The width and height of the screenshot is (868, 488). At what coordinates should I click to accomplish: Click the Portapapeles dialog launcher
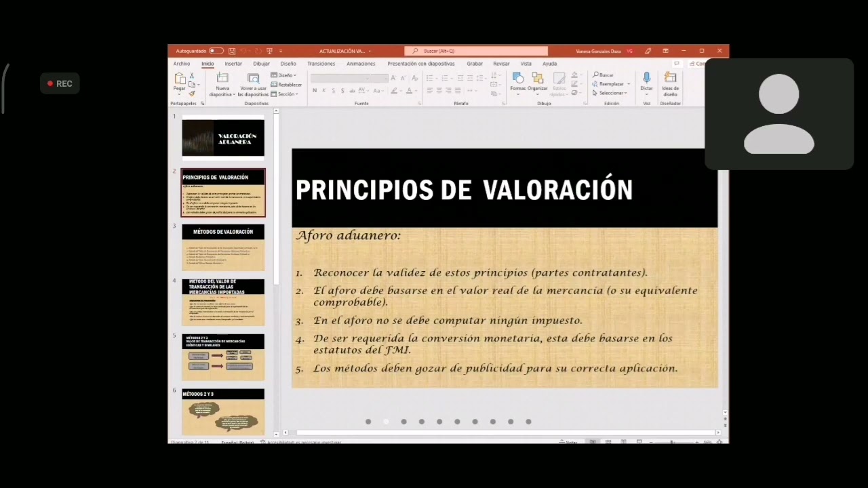(x=202, y=104)
